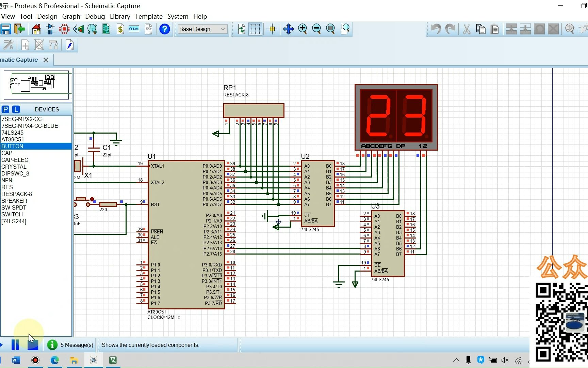
Task: Select SW-SPDT in devices list
Action: [x=36, y=208]
